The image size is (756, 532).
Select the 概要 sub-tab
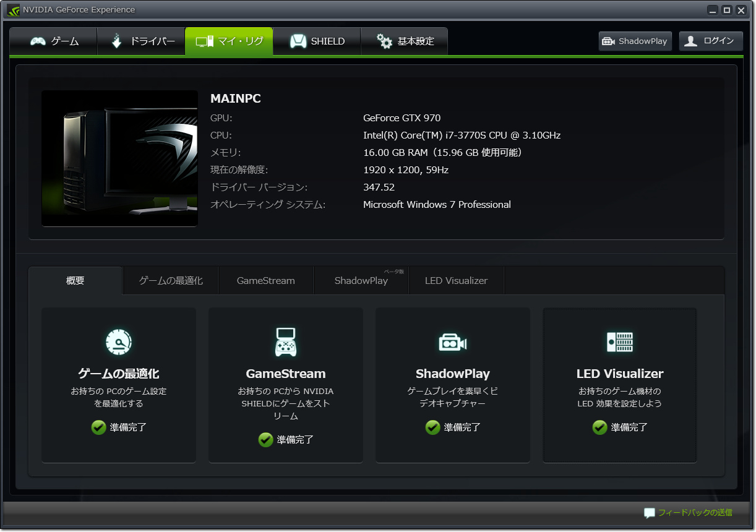(x=75, y=281)
